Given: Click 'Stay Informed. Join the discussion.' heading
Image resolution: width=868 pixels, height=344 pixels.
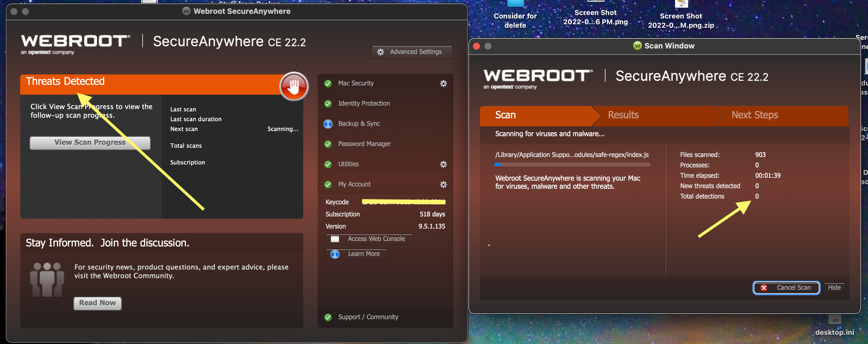Looking at the screenshot, I should 107,243.
